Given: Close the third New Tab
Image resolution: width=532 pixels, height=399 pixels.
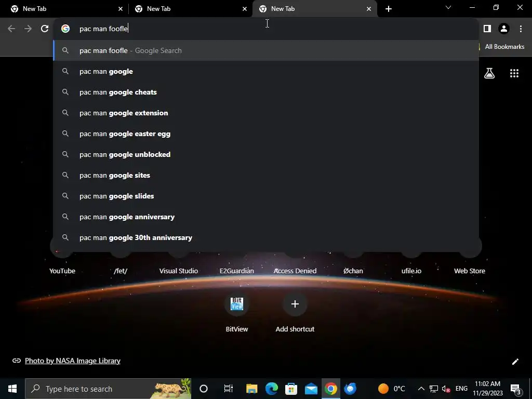Looking at the screenshot, I should click(369, 9).
